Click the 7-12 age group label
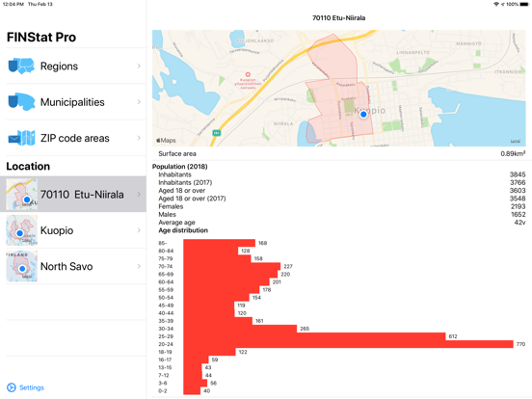Viewport: 532px width, 399px height. point(164,375)
